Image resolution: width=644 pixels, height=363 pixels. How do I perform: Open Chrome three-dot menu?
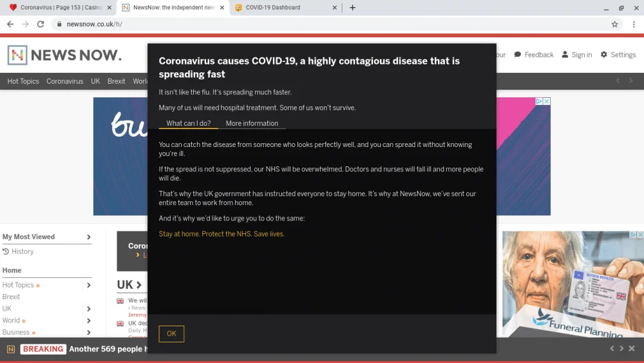click(634, 25)
